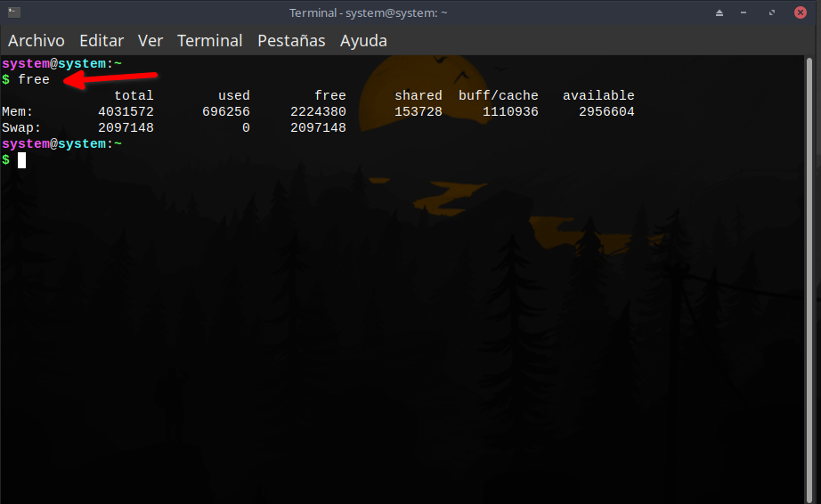Open the Pestañas menu
Image resolution: width=821 pixels, height=504 pixels.
pyautogui.click(x=291, y=41)
